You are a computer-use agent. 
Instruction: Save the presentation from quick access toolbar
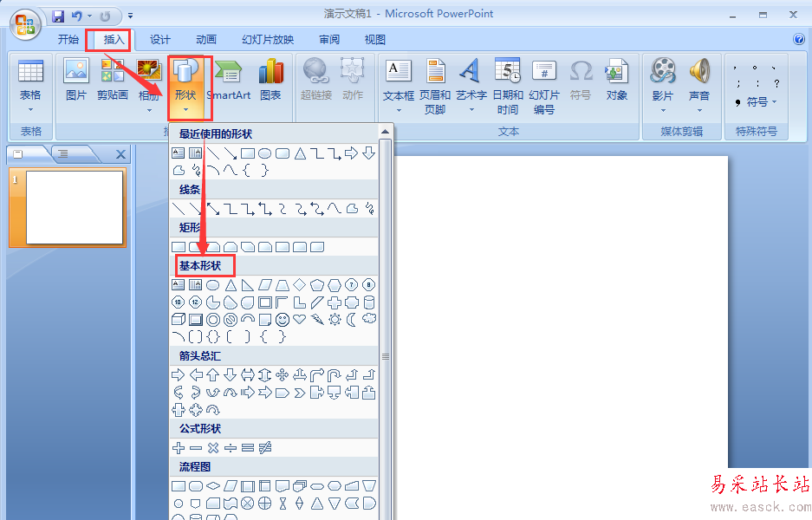[x=58, y=16]
